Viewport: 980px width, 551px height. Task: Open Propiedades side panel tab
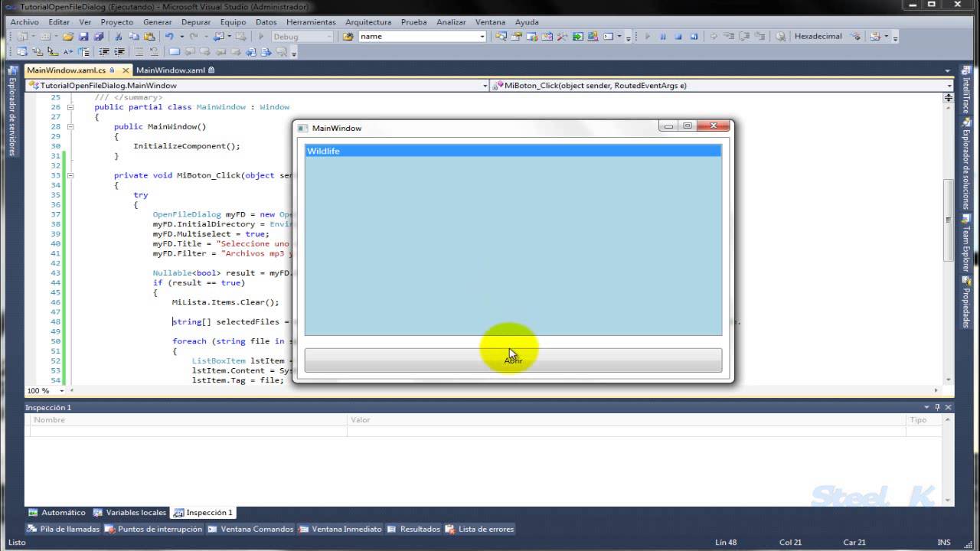pos(966,302)
